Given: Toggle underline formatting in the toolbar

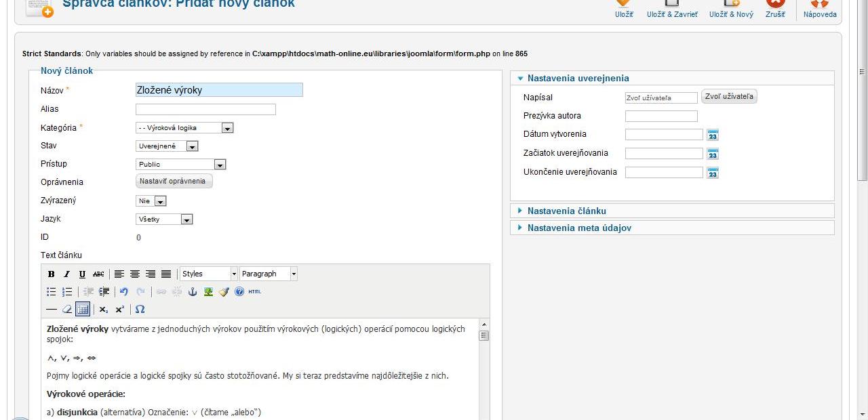Looking at the screenshot, I should pos(82,274).
